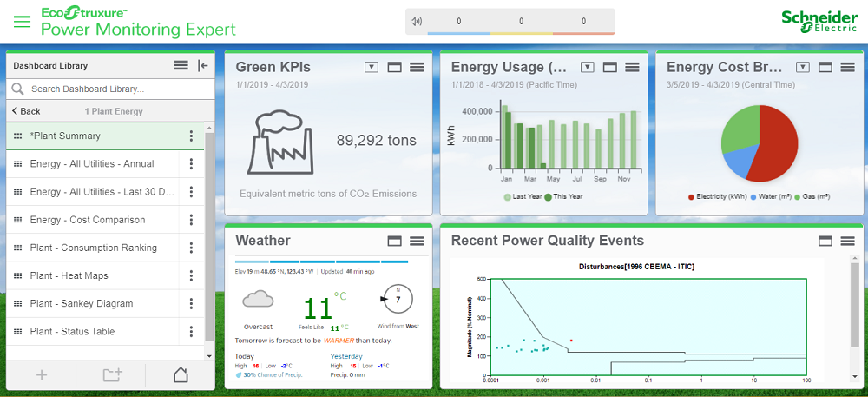
Task: Open options for Energy - All Utilities - Annual
Action: pyautogui.click(x=191, y=164)
